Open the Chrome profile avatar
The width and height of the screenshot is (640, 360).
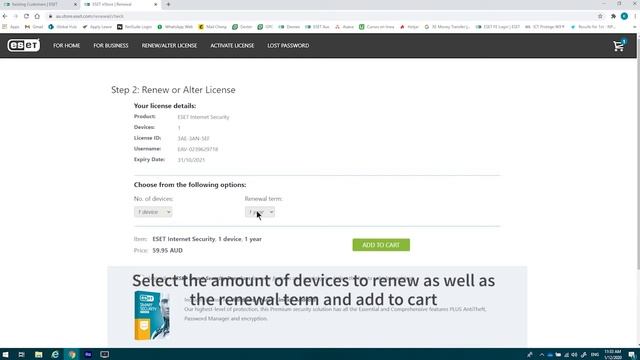624,16
